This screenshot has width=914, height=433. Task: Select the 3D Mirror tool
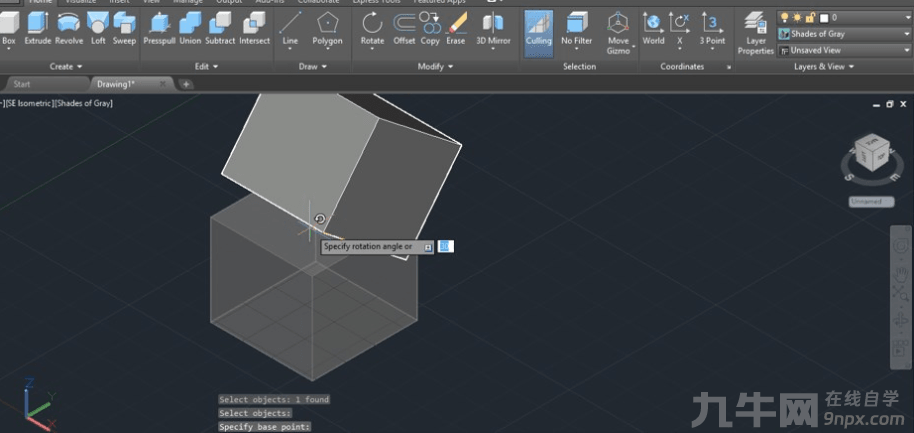click(x=493, y=29)
